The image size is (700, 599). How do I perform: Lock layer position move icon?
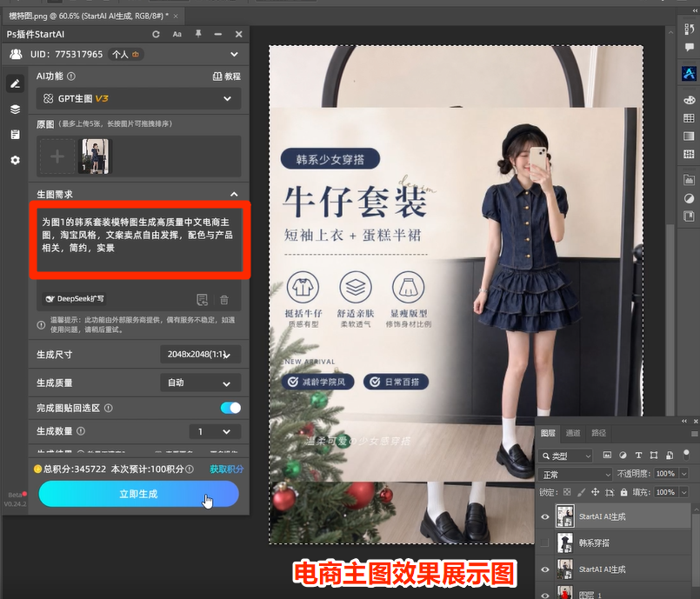pyautogui.click(x=595, y=492)
